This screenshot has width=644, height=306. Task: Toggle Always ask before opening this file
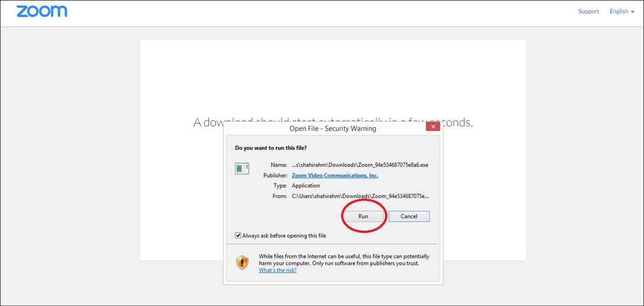click(x=238, y=235)
